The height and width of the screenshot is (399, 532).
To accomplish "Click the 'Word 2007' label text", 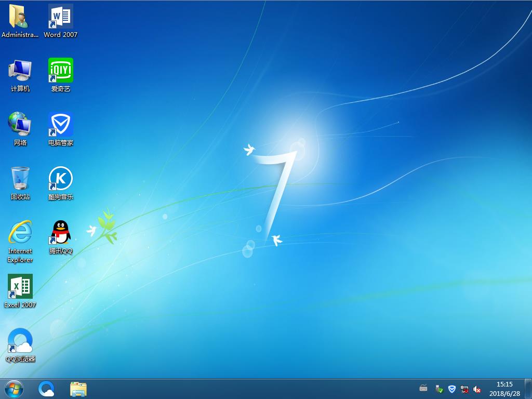I will coord(60,35).
